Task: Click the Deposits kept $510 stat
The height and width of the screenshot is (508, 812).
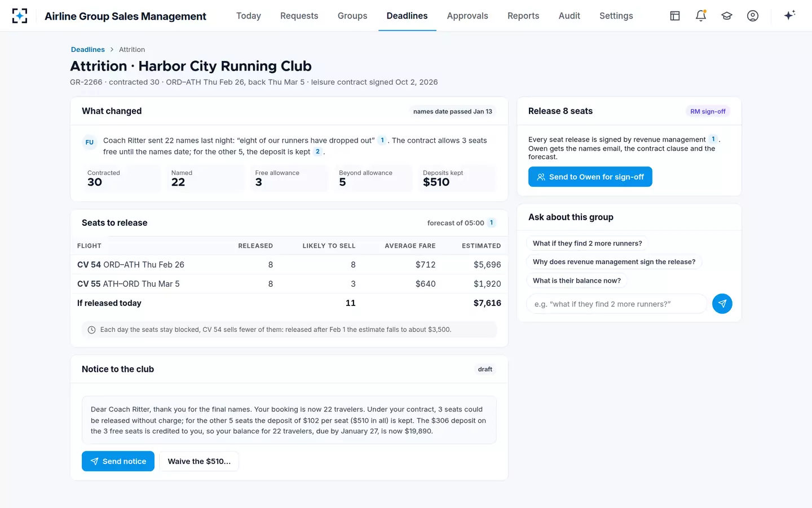Action: 457,178
